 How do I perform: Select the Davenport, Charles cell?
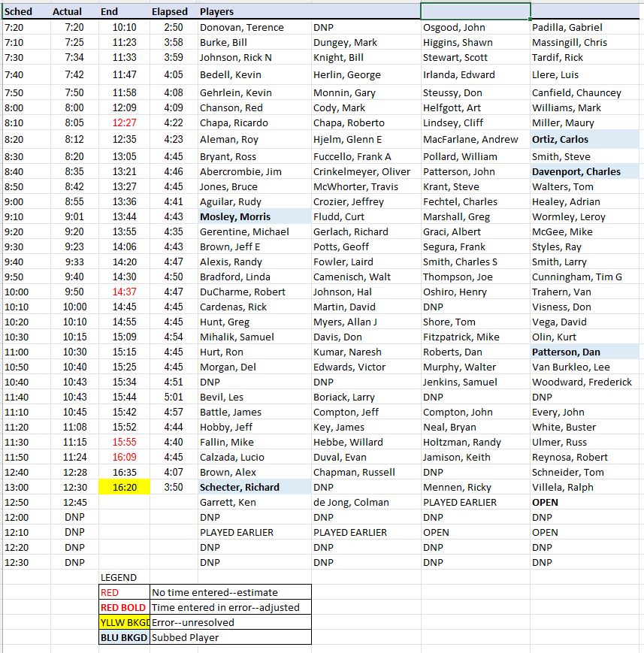(x=585, y=171)
